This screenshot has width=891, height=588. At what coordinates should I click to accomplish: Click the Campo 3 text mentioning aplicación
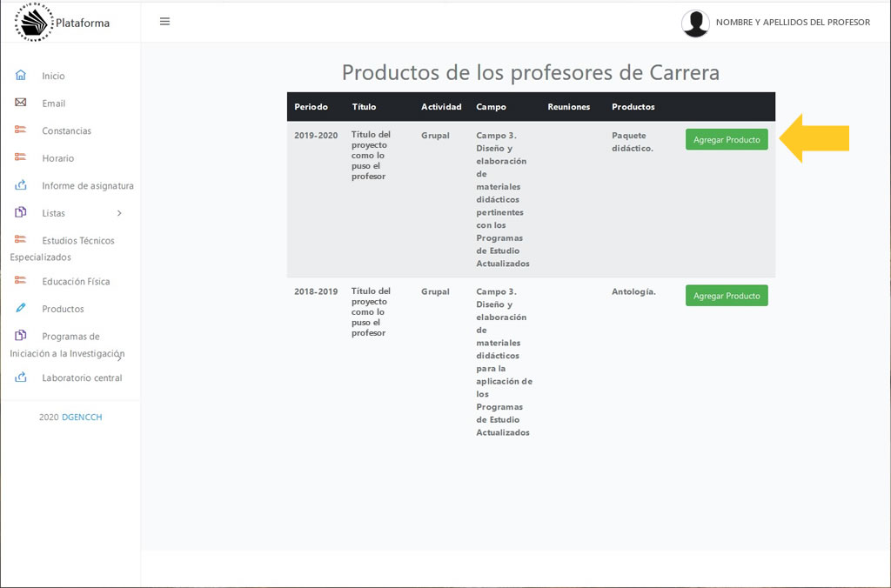(504, 362)
